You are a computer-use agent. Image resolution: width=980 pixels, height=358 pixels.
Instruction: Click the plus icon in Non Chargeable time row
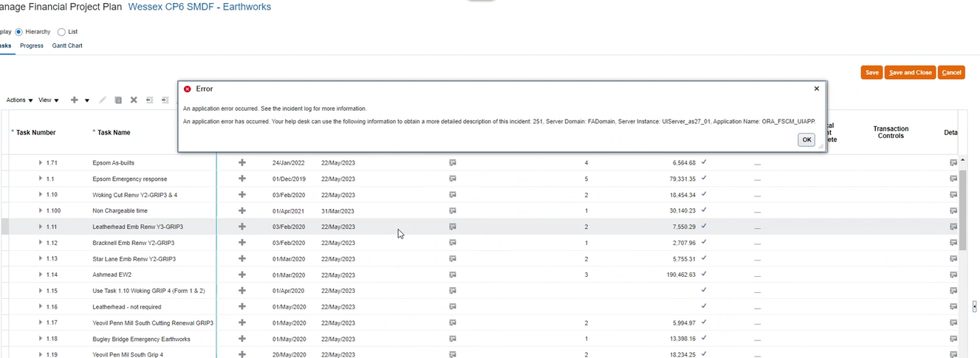(x=241, y=210)
